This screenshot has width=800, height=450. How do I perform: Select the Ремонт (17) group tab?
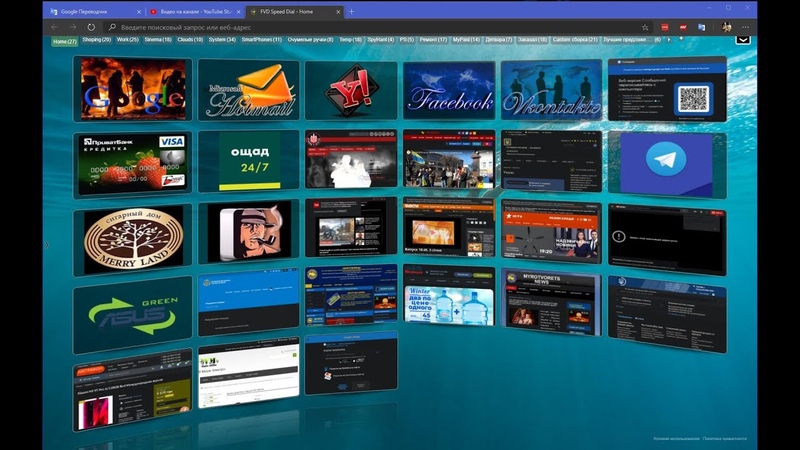[433, 40]
